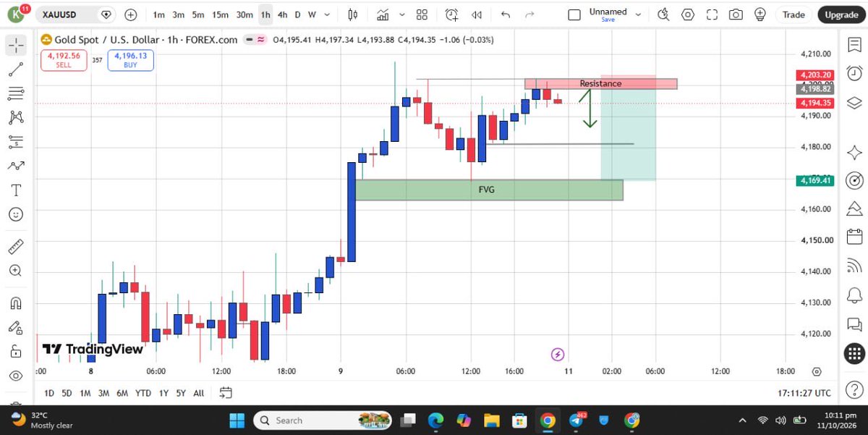Select the brush drawing tool

pyautogui.click(x=16, y=166)
